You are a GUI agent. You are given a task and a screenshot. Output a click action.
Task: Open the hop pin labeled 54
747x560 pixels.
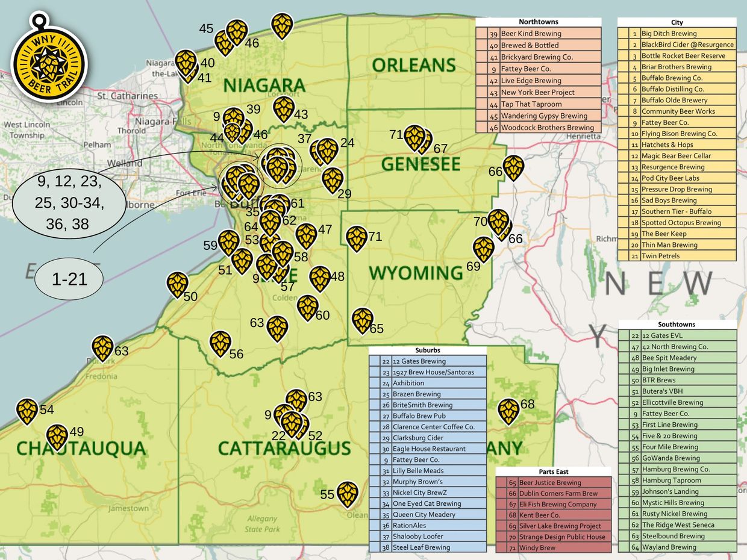[27, 412]
